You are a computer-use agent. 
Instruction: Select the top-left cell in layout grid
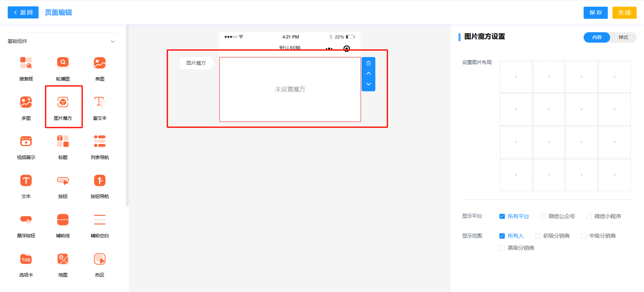click(516, 77)
